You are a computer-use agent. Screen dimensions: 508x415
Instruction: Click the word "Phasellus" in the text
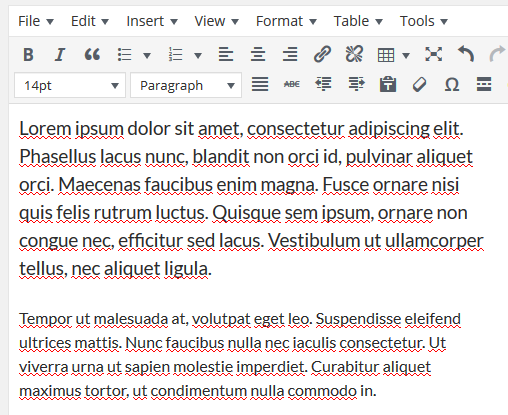(58, 157)
